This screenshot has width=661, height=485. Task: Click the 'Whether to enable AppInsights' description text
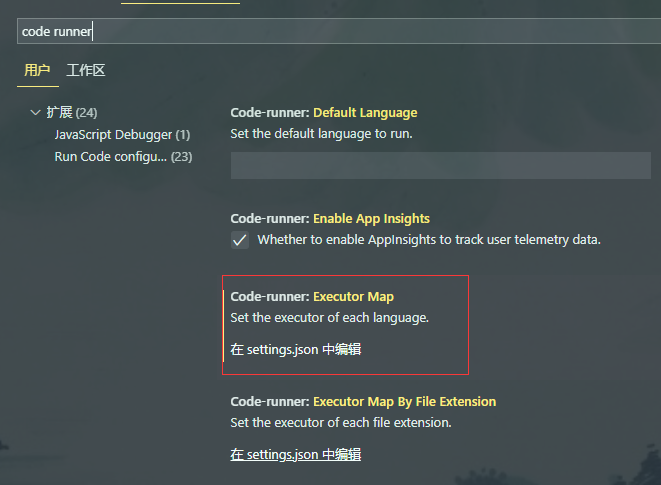[x=428, y=240]
